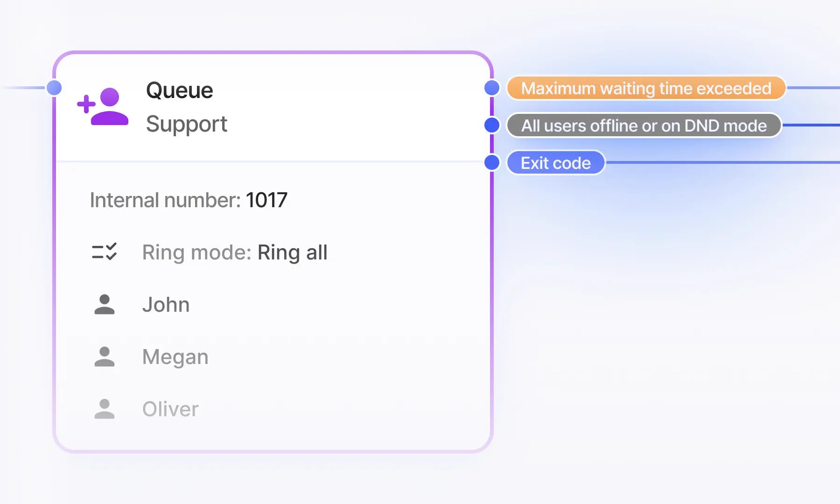
Task: Click the output dot for All users offline
Action: coord(492,125)
